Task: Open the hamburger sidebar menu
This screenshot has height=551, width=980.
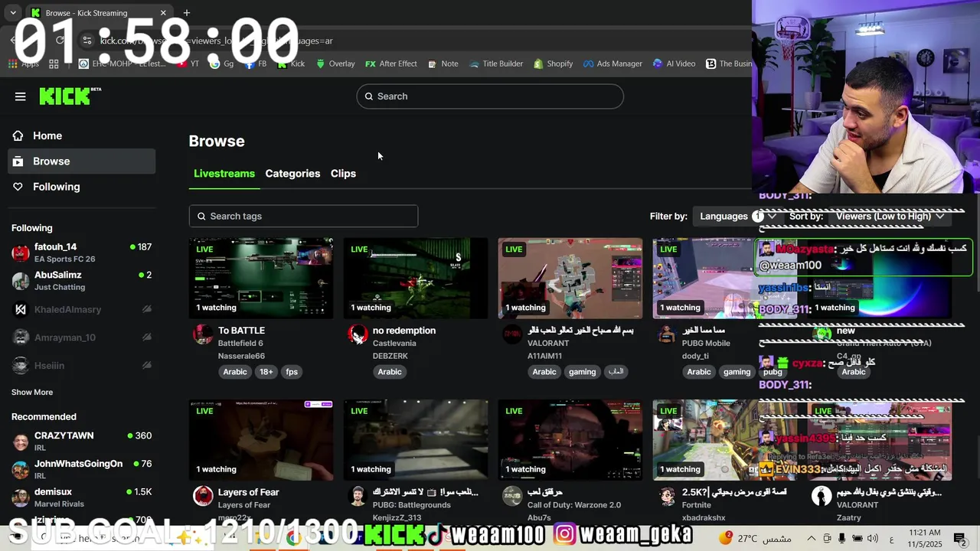Action: [21, 96]
